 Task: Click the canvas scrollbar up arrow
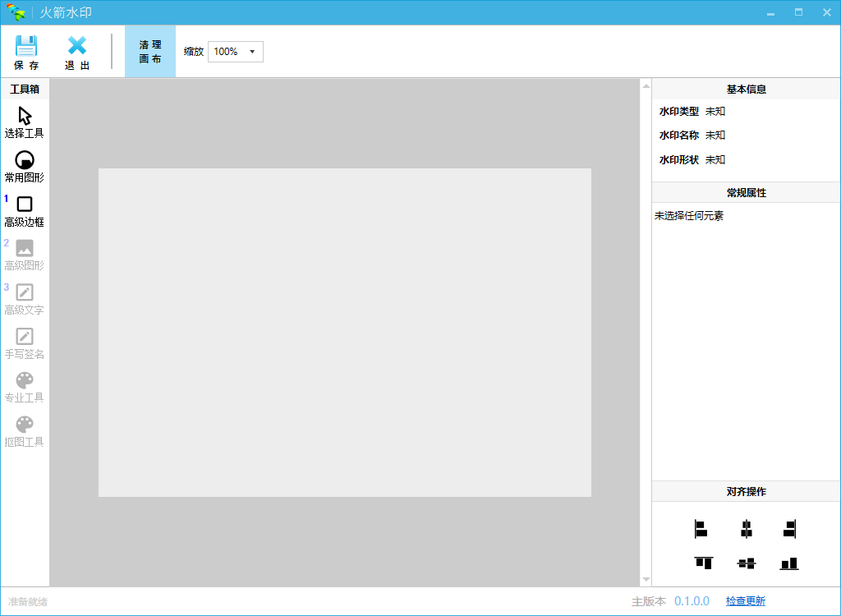click(x=646, y=86)
